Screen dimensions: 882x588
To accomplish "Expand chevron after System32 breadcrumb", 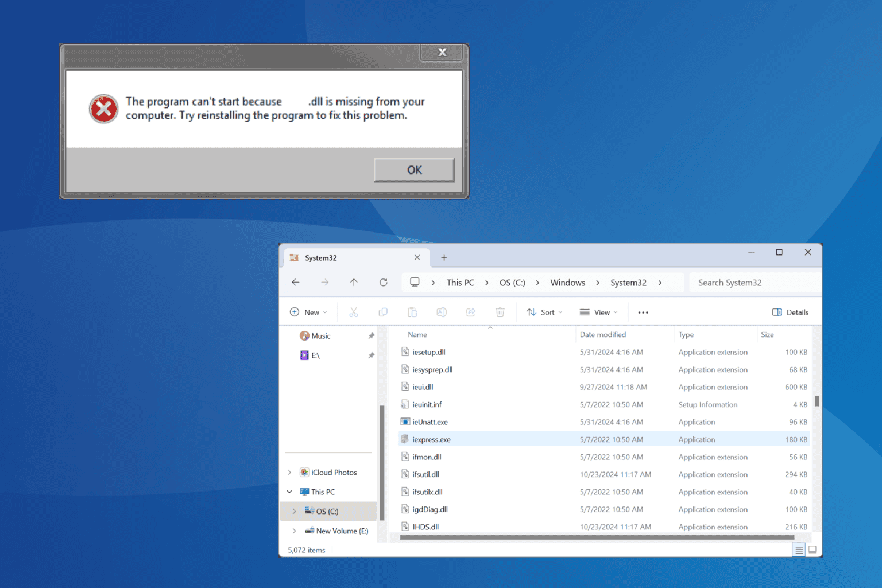I will coord(660,283).
